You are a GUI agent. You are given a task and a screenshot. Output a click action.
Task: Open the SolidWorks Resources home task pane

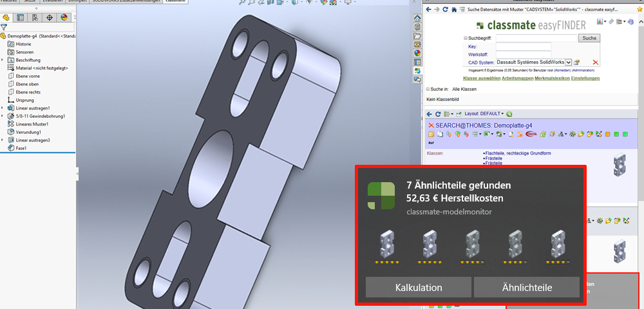pos(417,19)
